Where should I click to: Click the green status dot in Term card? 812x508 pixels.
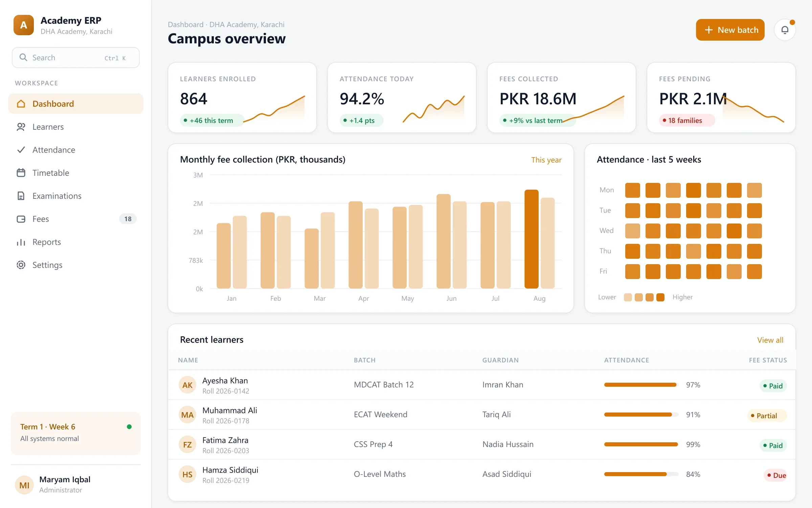pos(129,427)
